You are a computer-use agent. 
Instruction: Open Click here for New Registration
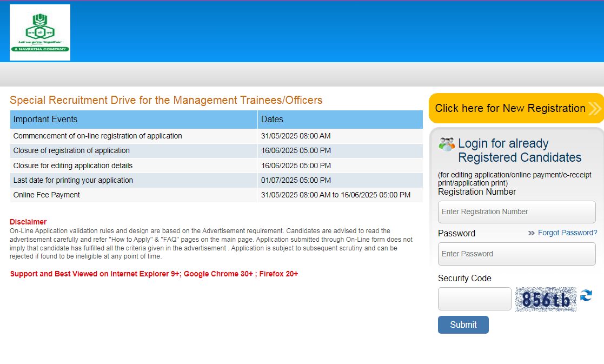510,108
